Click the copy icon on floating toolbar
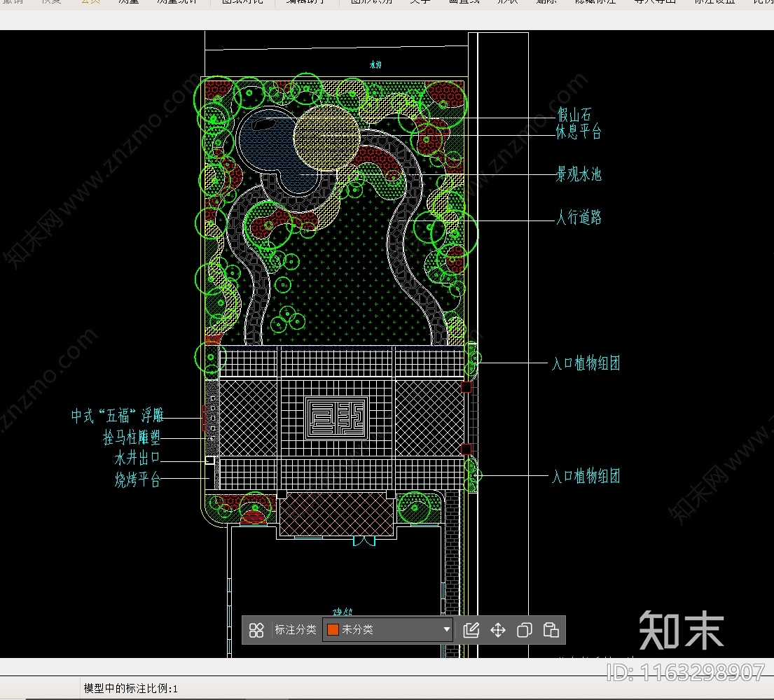 pyautogui.click(x=524, y=630)
